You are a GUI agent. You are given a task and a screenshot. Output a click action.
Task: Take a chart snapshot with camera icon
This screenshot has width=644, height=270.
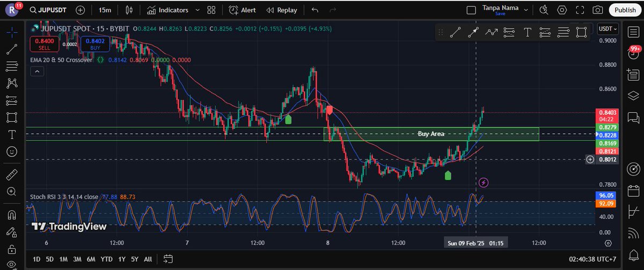tap(598, 10)
